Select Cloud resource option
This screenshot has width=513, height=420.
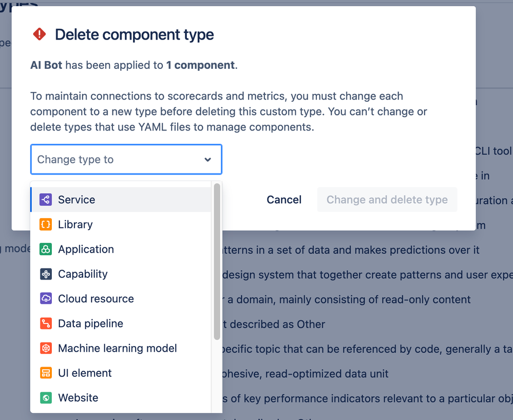121,299
